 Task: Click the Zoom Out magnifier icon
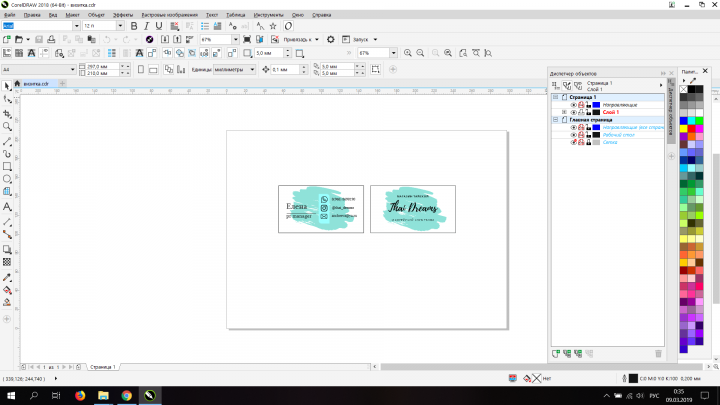tap(420, 53)
